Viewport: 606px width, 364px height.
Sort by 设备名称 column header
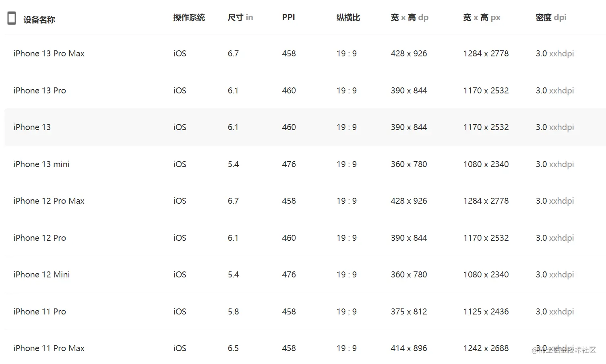click(39, 20)
